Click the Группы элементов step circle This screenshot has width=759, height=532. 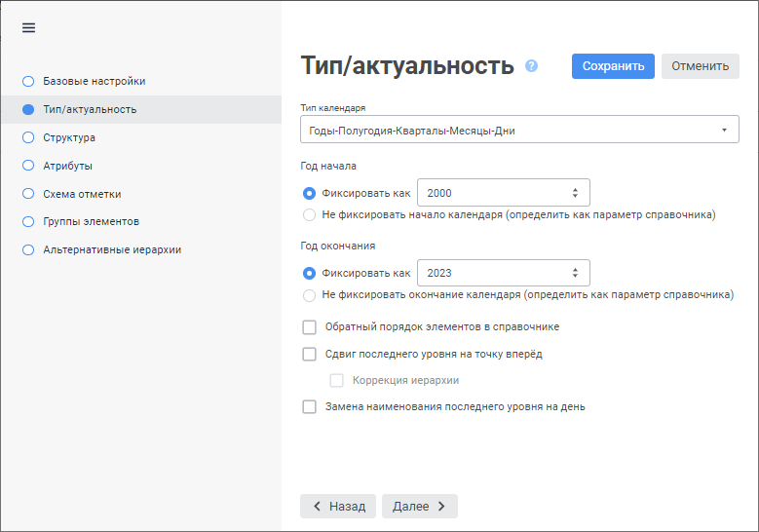(x=28, y=221)
